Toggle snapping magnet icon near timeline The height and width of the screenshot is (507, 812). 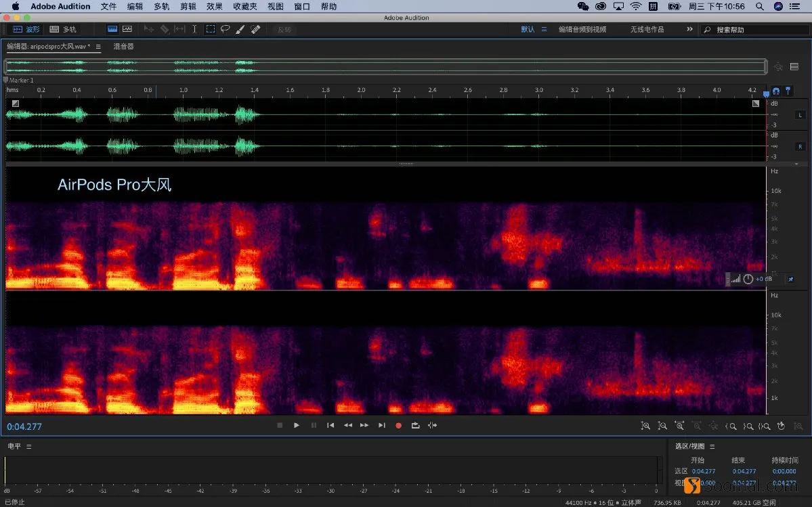click(x=775, y=91)
